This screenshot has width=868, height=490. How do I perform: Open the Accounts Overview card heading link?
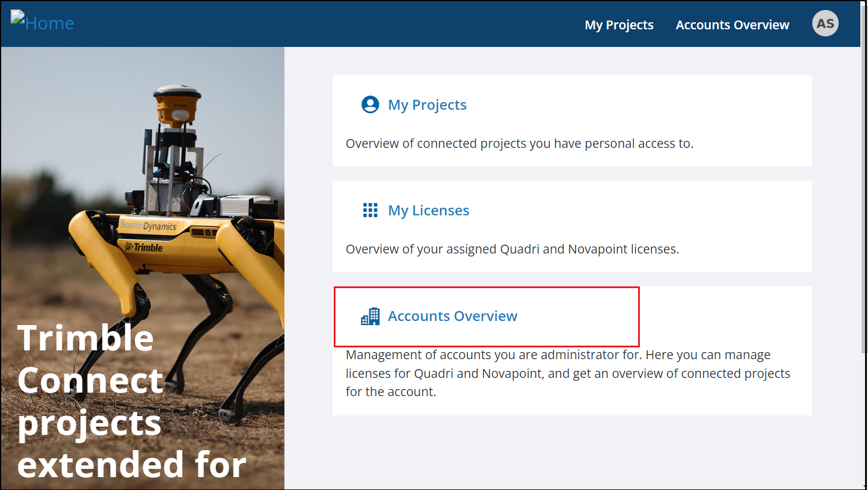pos(453,316)
